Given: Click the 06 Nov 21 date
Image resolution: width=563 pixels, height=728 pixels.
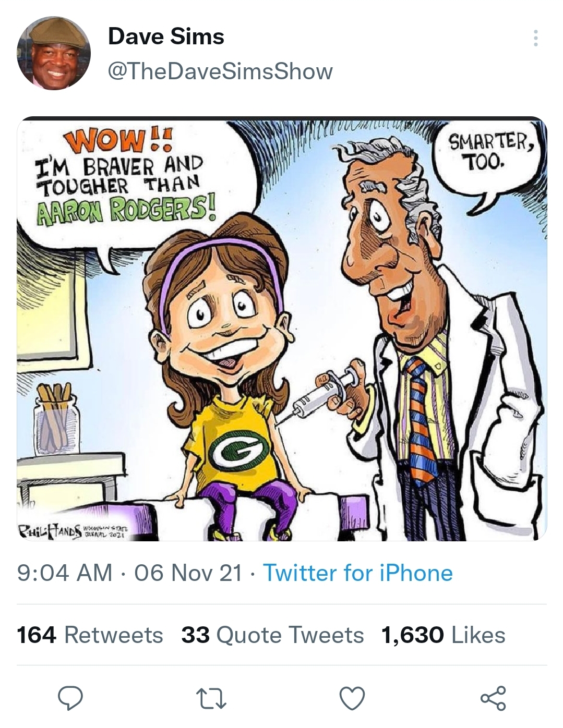Looking at the screenshot, I should (x=188, y=573).
